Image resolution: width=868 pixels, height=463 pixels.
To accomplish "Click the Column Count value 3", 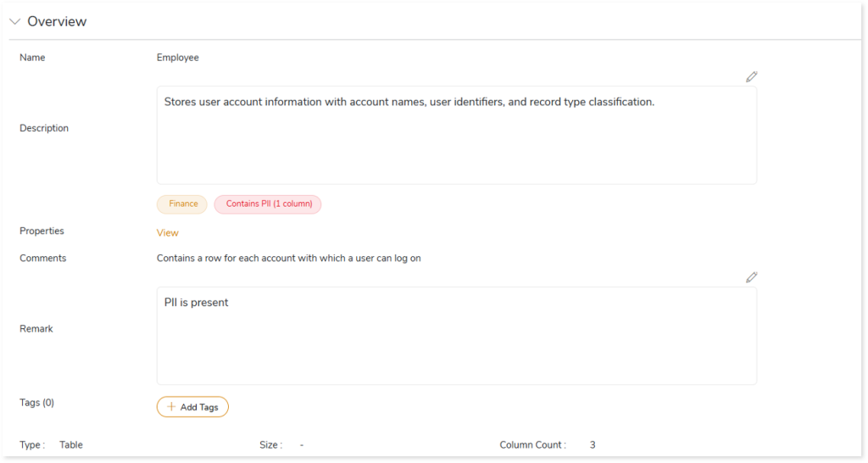I will tap(593, 444).
